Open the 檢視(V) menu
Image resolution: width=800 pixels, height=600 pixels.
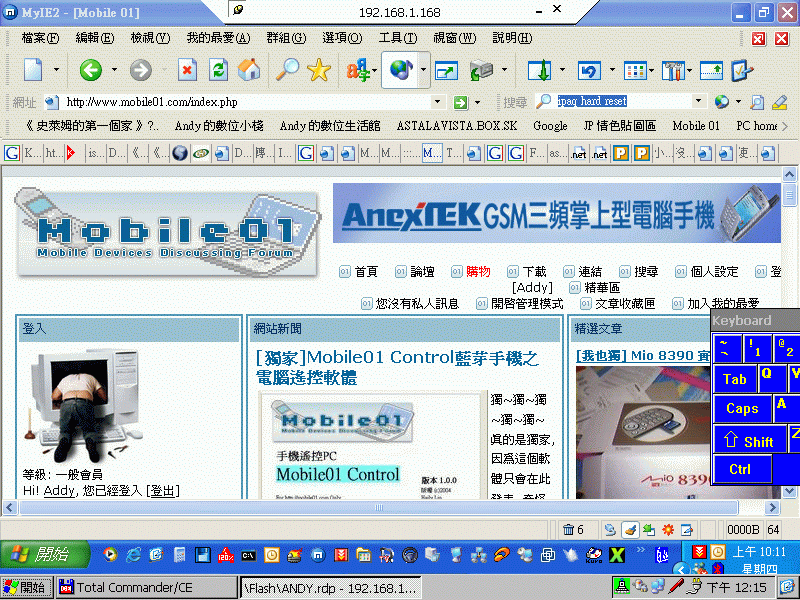pyautogui.click(x=150, y=38)
